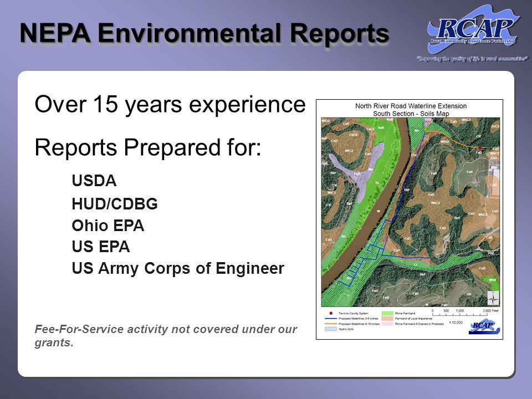The height and width of the screenshot is (399, 532).
Task: Click the red tie-in point on the map
Action: coord(480,148)
